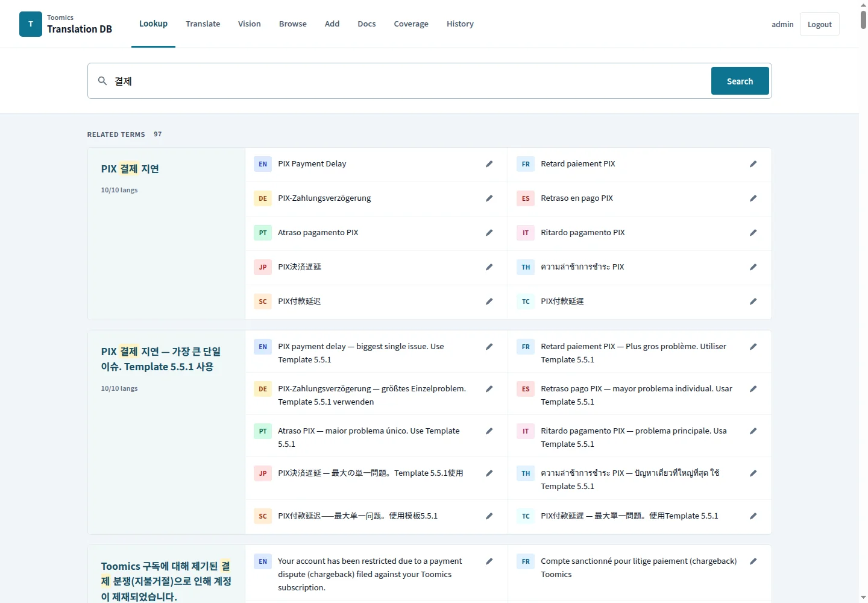This screenshot has width=868, height=603.
Task: Log out using the Logout button
Action: coord(820,24)
